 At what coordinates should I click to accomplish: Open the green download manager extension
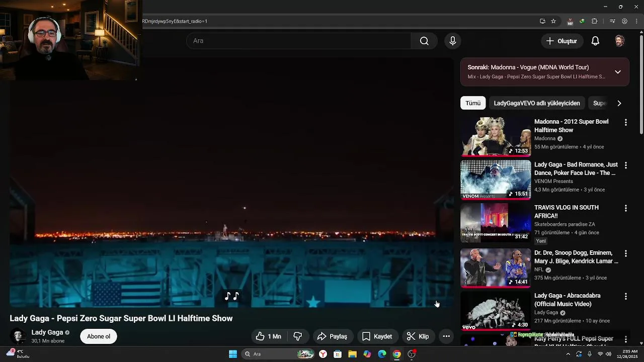pyautogui.click(x=582, y=21)
